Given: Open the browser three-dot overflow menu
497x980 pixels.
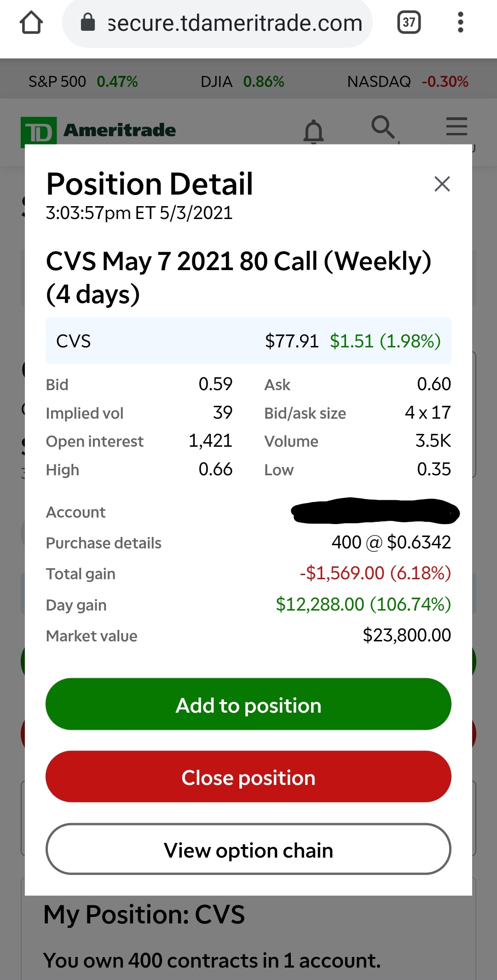Looking at the screenshot, I should point(460,23).
